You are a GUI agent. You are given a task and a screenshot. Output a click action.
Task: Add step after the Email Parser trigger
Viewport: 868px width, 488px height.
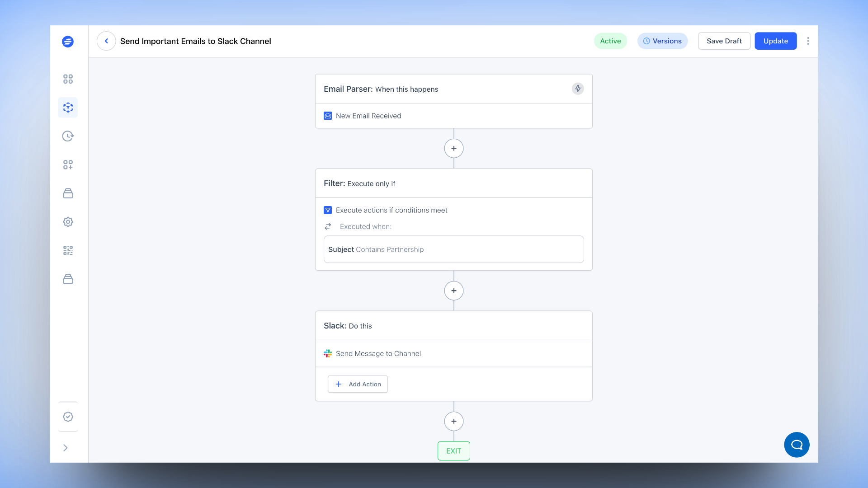pyautogui.click(x=453, y=148)
